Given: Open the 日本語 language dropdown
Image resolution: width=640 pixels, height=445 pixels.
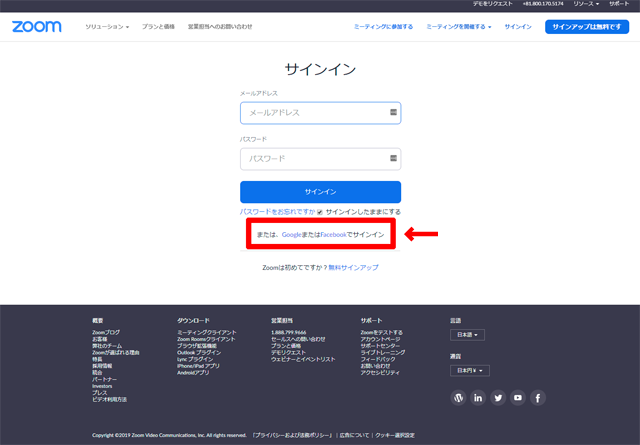Looking at the screenshot, I should [x=467, y=335].
